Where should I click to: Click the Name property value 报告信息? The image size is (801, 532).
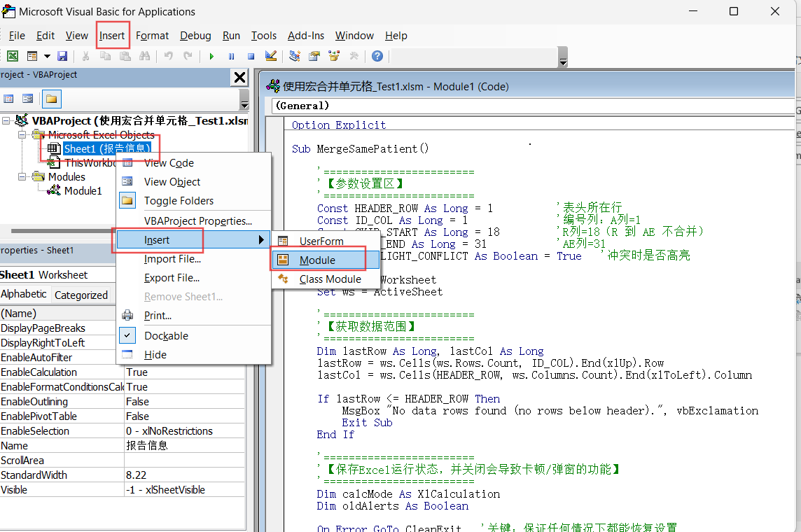pos(184,446)
